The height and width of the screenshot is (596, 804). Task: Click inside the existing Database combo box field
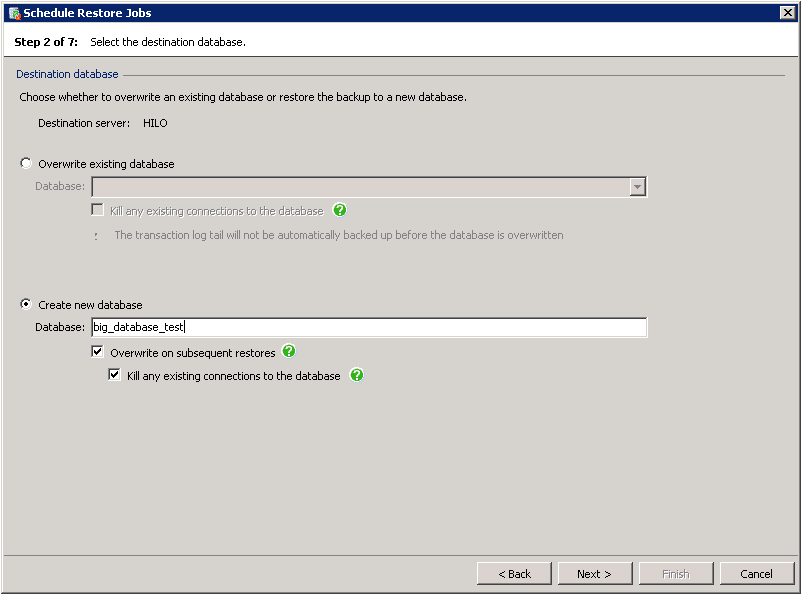click(x=361, y=187)
